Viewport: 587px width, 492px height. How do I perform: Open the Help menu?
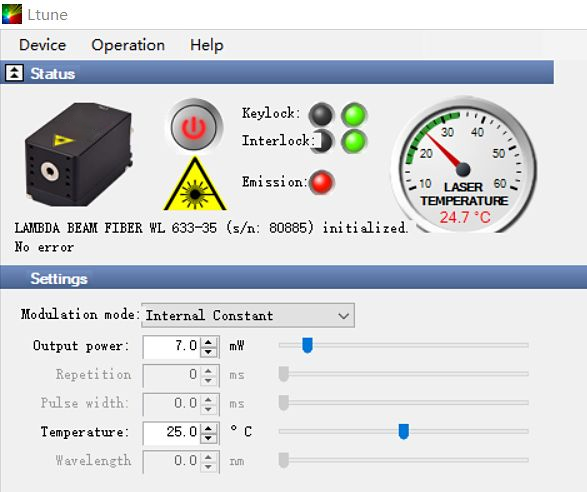tap(207, 45)
